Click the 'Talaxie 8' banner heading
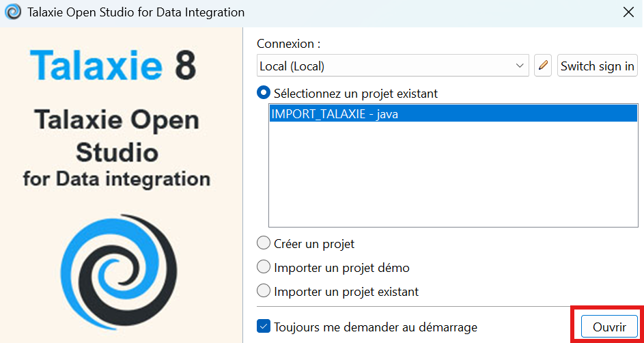Viewport: 644px width, 343px height. [113, 66]
